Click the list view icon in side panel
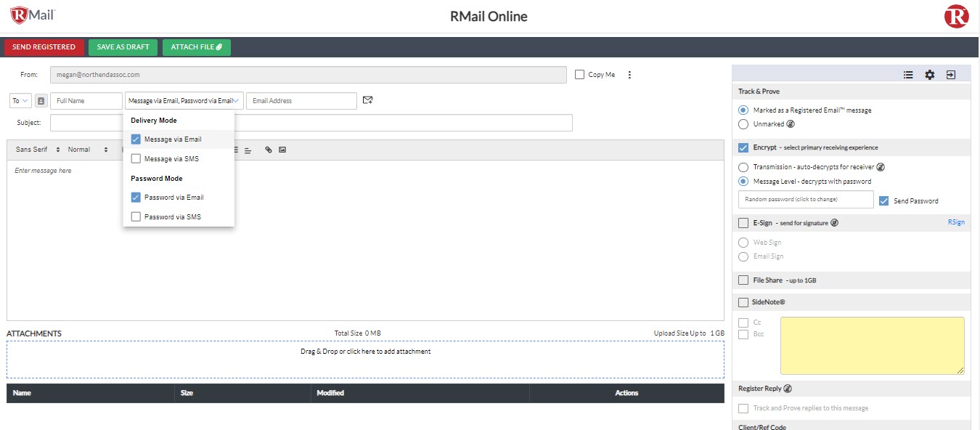Image resolution: width=980 pixels, height=430 pixels. pos(908,74)
